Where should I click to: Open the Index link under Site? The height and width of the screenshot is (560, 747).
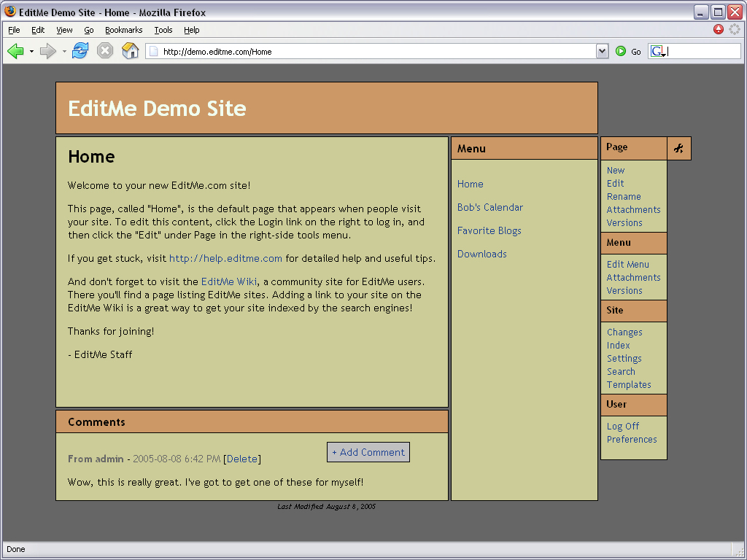[618, 345]
